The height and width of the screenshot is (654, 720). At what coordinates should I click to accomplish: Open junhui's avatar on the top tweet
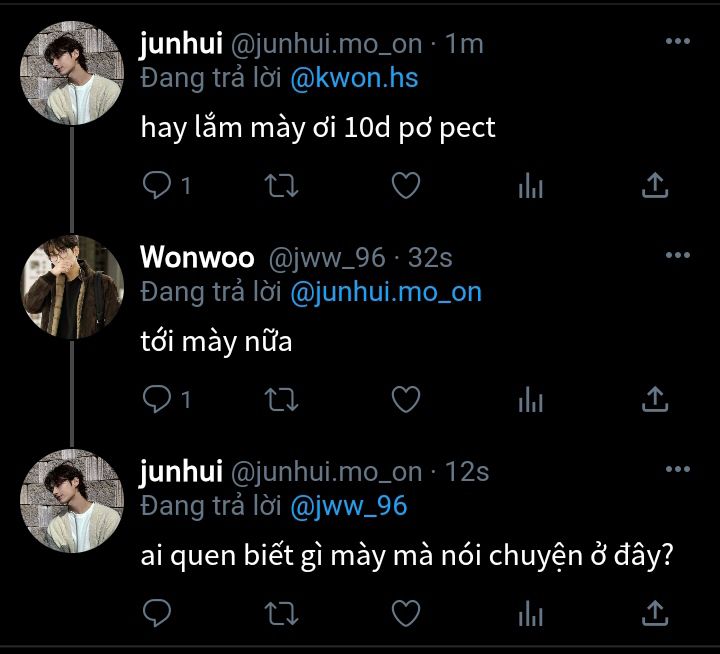72,73
